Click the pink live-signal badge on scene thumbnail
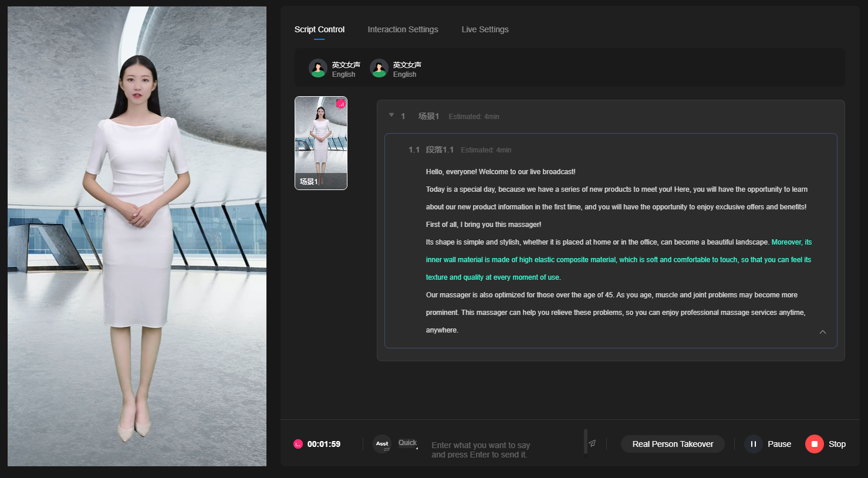 click(x=340, y=104)
